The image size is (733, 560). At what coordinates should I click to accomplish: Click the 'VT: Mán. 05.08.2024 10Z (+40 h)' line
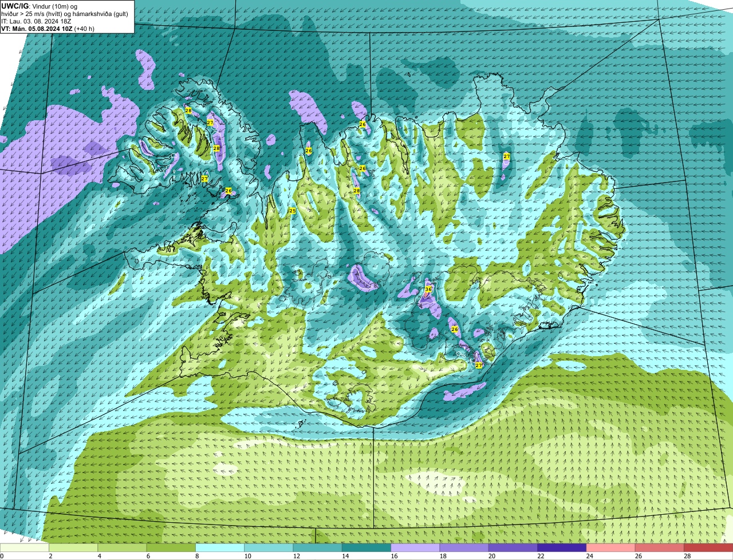[x=48, y=29]
